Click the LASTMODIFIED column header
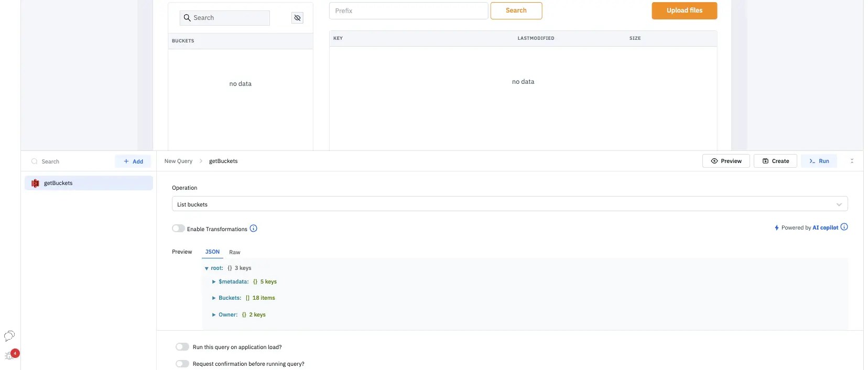 pos(536,38)
